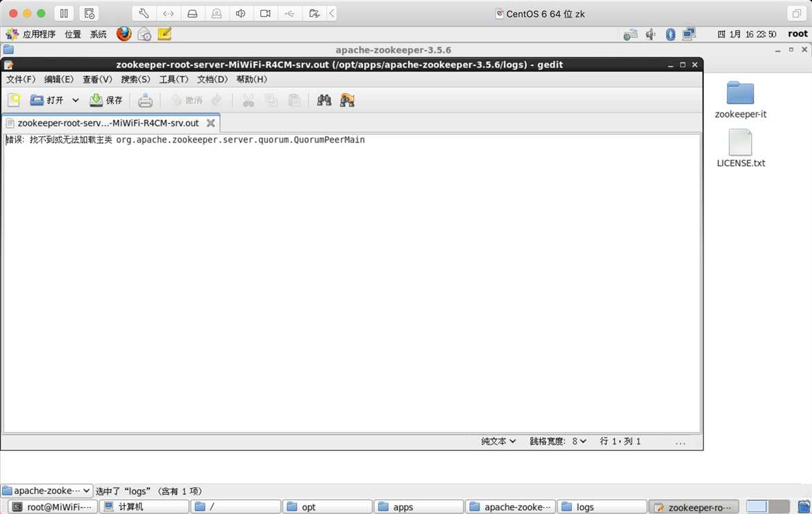Click the VM sound speaker icon
The image size is (812, 514).
pyautogui.click(x=240, y=13)
